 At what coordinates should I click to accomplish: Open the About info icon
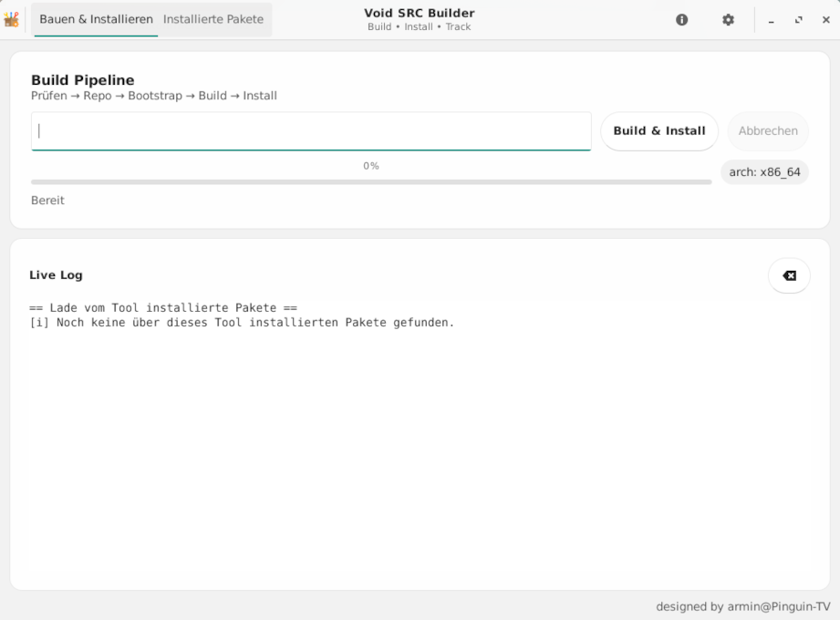point(681,20)
